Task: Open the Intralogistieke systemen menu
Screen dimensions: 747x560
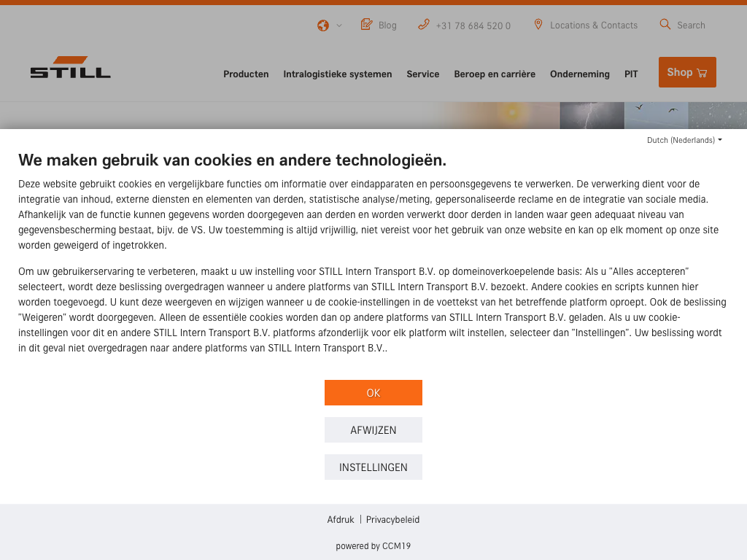Action: (338, 74)
